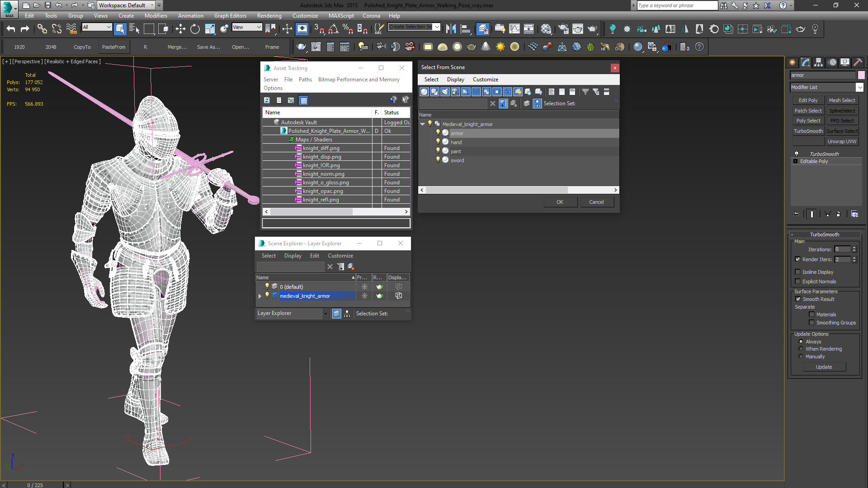The width and height of the screenshot is (868, 488).
Task: Enable the Isoline Display checkbox
Action: [x=798, y=272]
